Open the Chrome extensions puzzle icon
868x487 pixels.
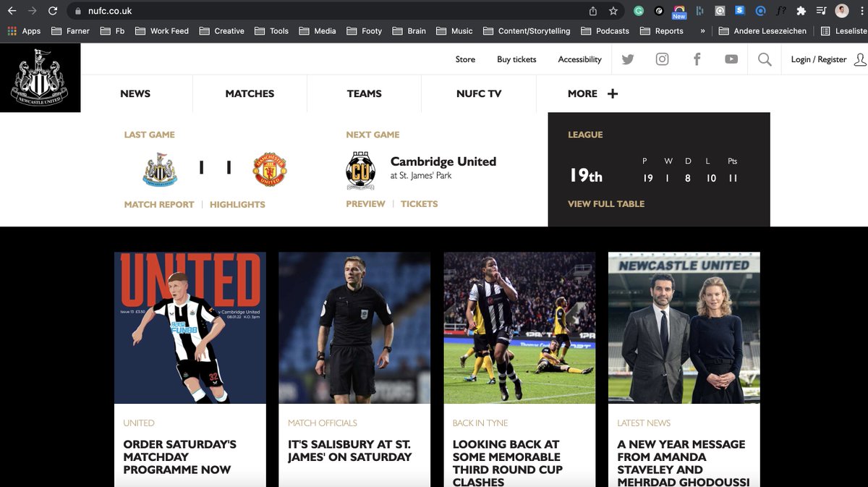point(801,11)
